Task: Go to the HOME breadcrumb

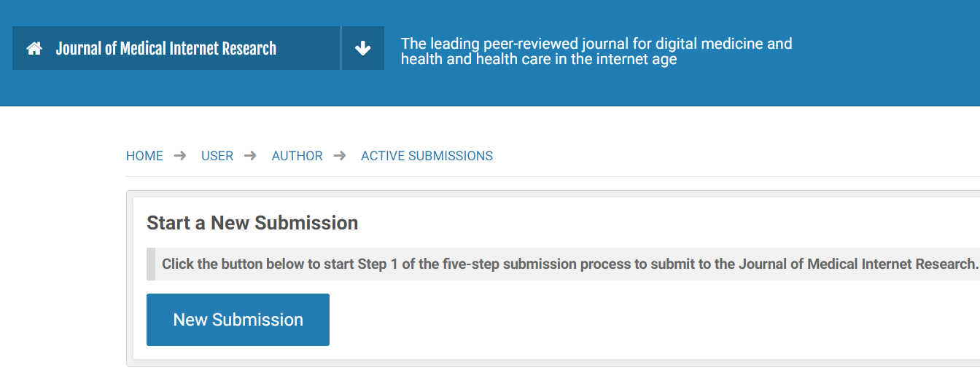Action: [144, 156]
